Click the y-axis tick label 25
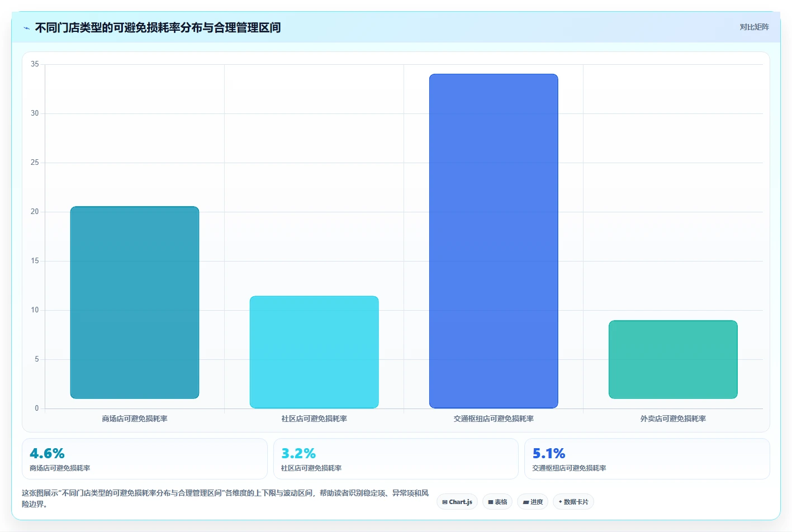 (35, 163)
